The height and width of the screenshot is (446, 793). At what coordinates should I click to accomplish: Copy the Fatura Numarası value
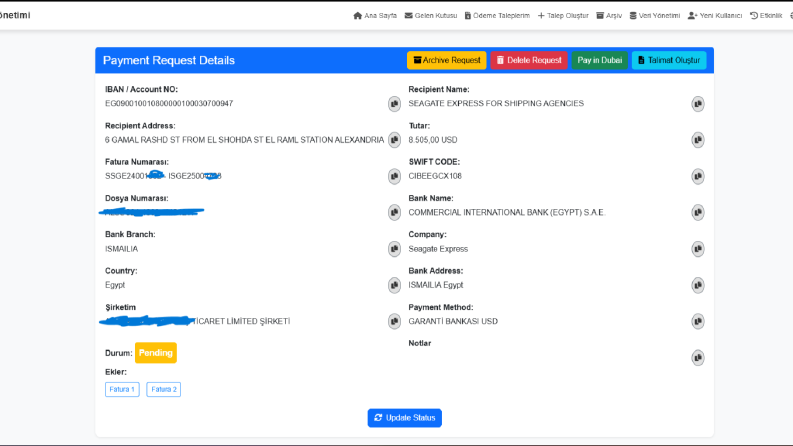point(394,176)
